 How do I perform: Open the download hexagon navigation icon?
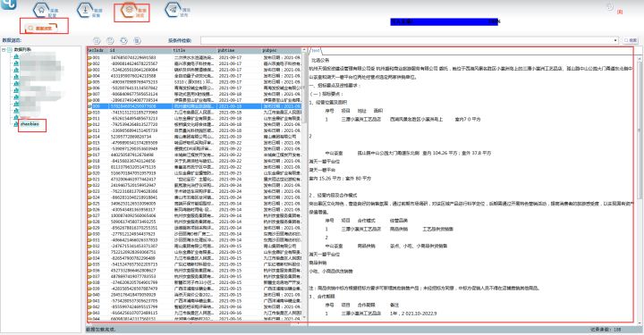tap(85, 10)
